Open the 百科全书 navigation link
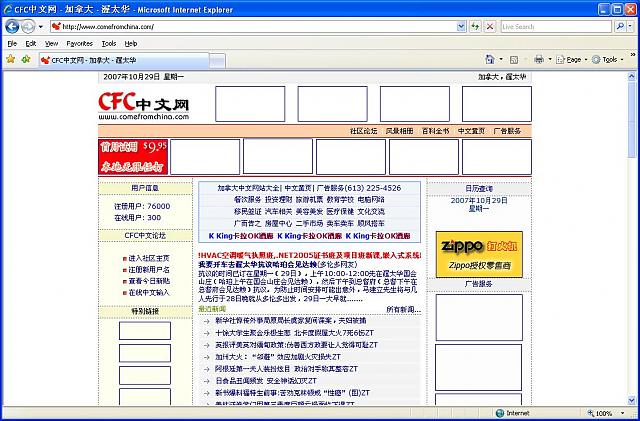The width and height of the screenshot is (640, 421). pos(435,131)
